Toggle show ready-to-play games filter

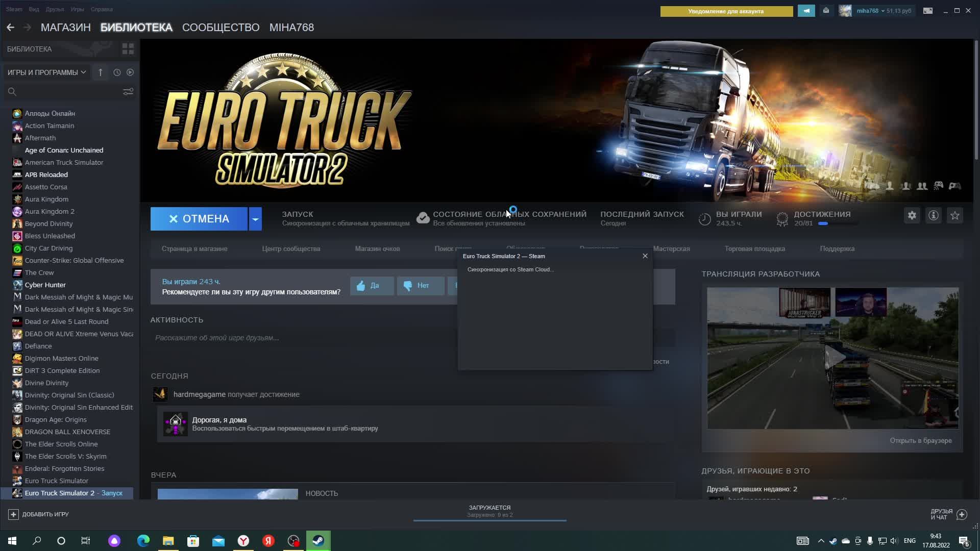[x=130, y=72]
